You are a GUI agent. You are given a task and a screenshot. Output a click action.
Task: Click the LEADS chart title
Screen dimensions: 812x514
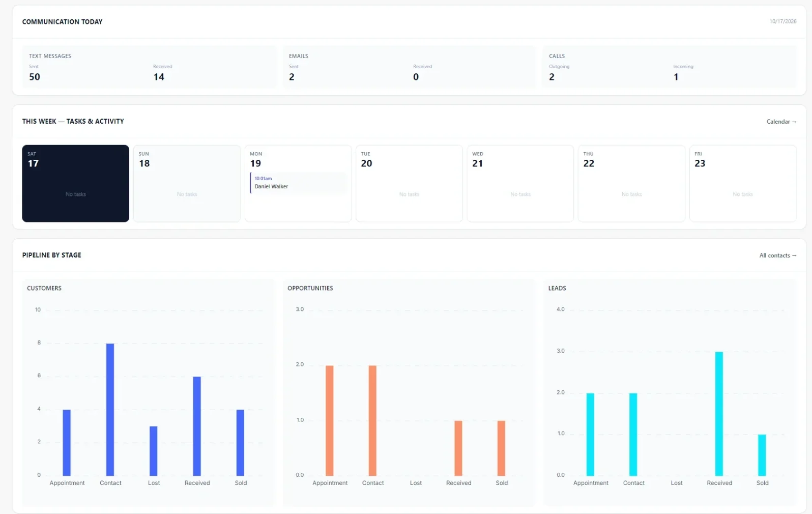[x=557, y=288]
